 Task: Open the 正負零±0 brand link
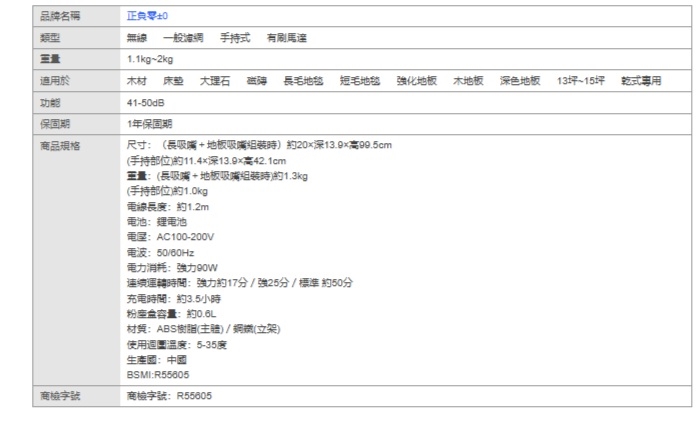[x=147, y=17]
